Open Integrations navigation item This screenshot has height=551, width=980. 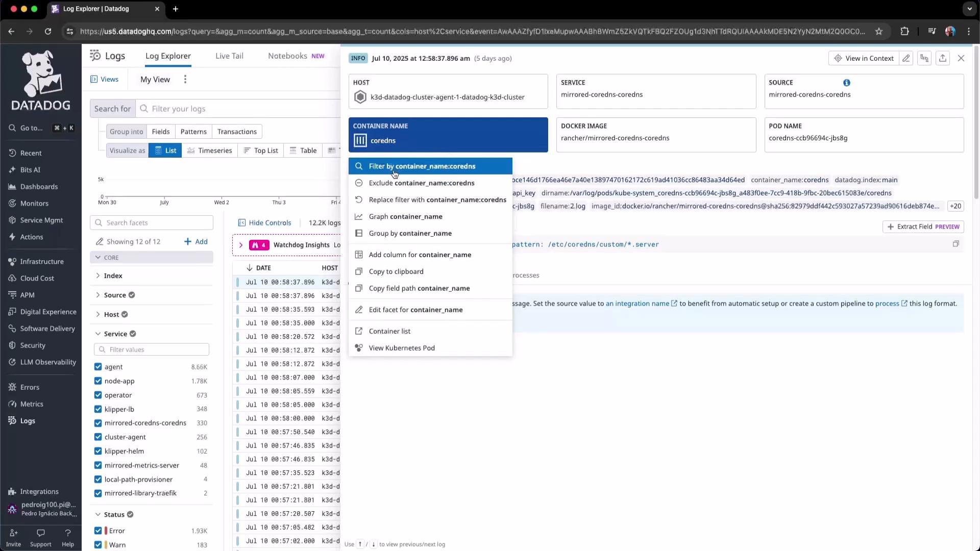[x=39, y=492]
